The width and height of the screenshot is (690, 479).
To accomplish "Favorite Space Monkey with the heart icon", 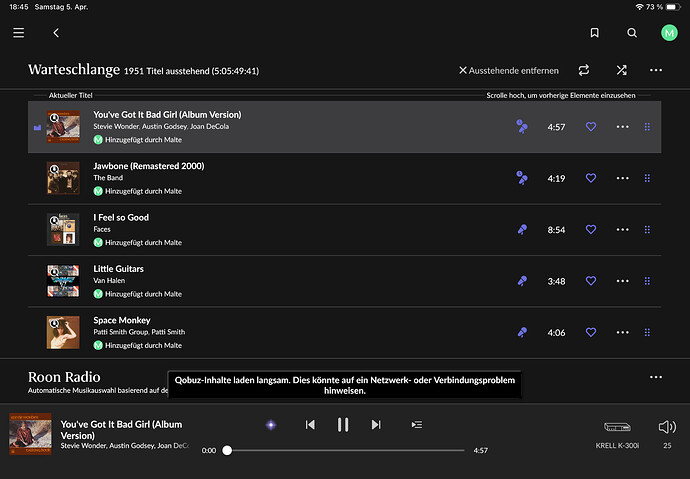I will pyautogui.click(x=591, y=333).
